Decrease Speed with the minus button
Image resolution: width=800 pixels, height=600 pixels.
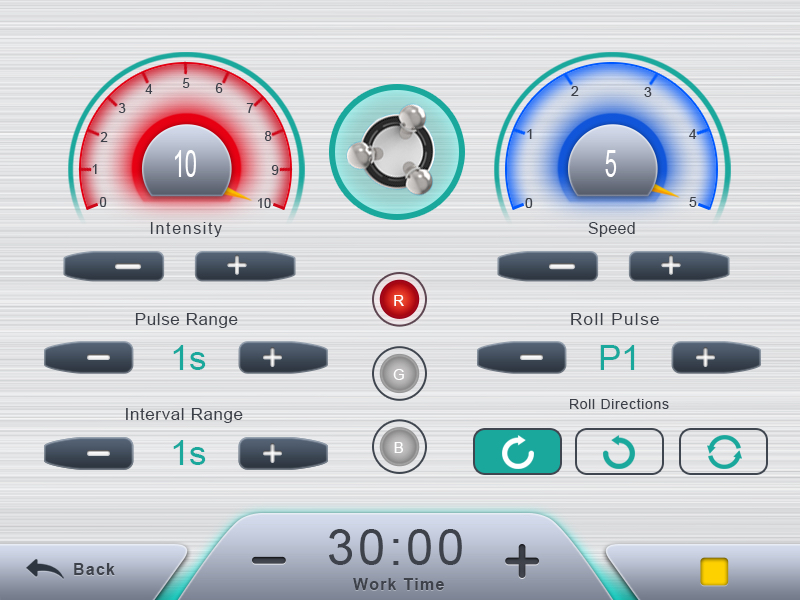point(547,266)
